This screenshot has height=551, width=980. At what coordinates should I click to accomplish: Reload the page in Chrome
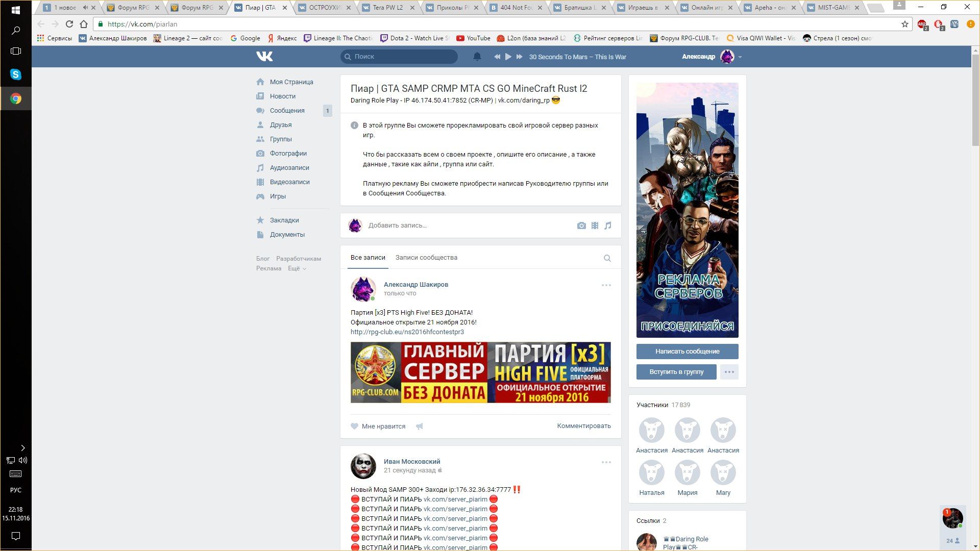69,24
